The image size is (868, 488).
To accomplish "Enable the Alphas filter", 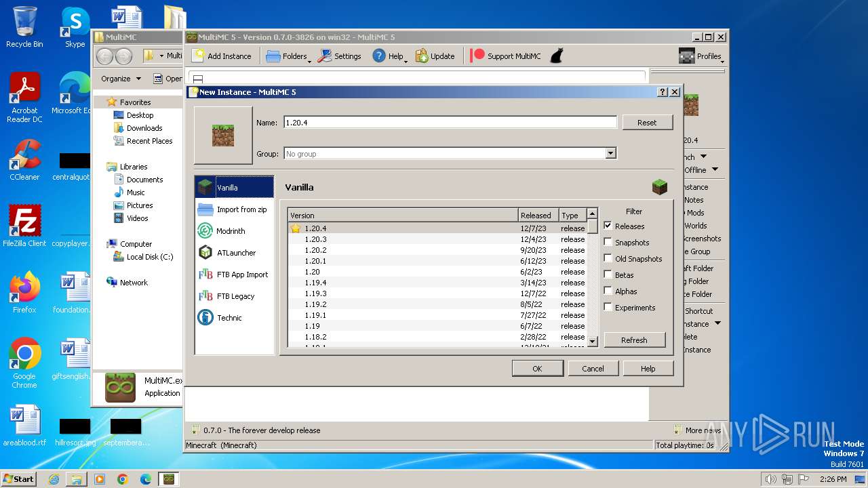I will 608,291.
